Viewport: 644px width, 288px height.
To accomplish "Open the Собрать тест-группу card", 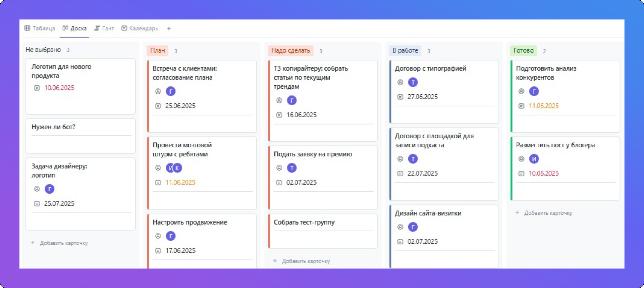I will pos(304,222).
